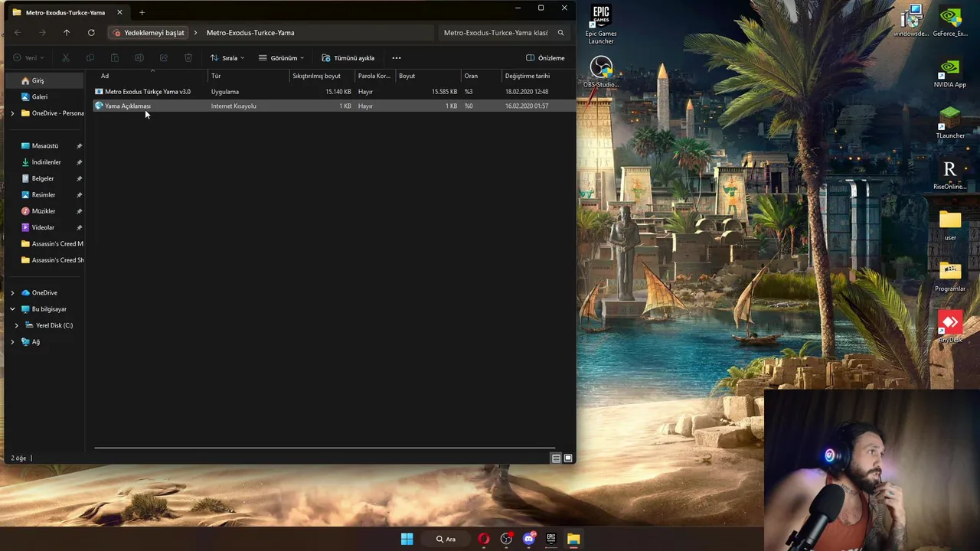
Task: Click File Explorer taskbar icon
Action: tap(573, 539)
